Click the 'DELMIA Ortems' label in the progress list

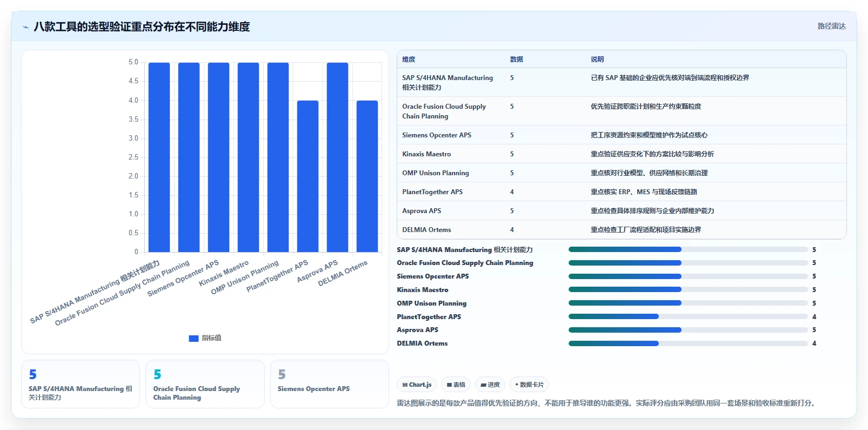422,343
